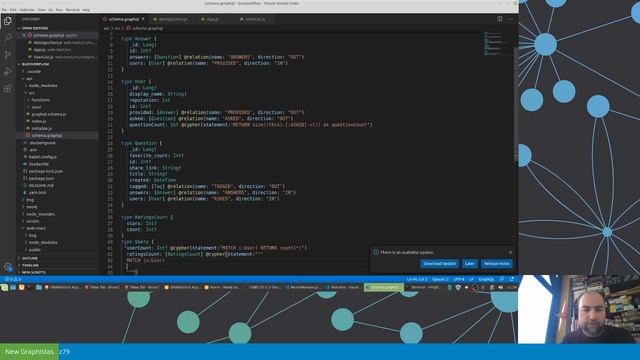Image resolution: width=640 pixels, height=360 pixels.
Task: Open the file manager folder icon in taskbar
Action: coord(39,287)
